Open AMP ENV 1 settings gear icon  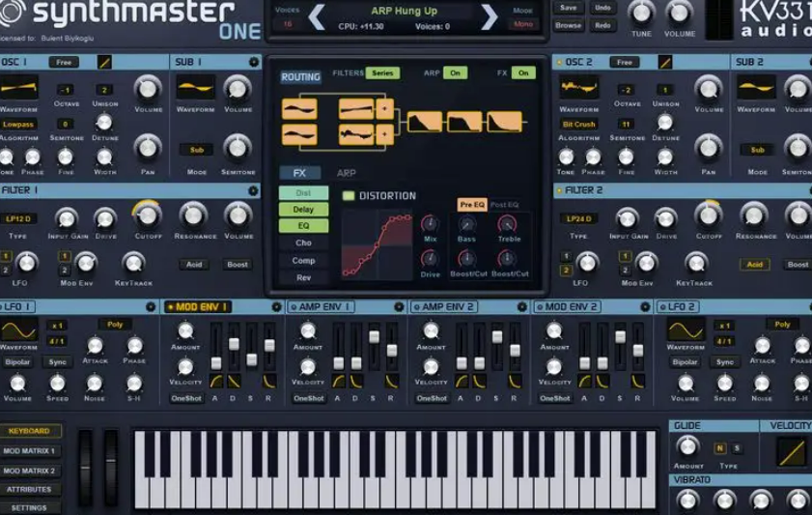pyautogui.click(x=399, y=306)
